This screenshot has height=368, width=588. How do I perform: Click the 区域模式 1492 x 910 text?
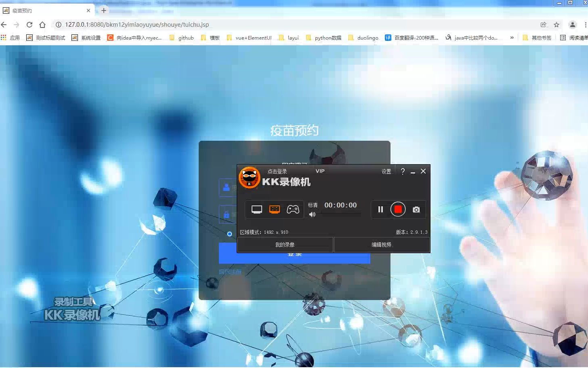pos(264,232)
